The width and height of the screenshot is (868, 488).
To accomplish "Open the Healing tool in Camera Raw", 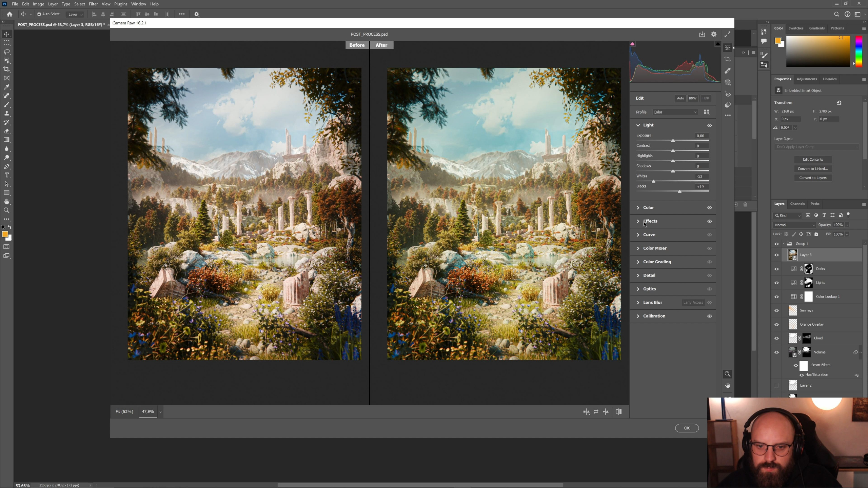I will [x=728, y=71].
